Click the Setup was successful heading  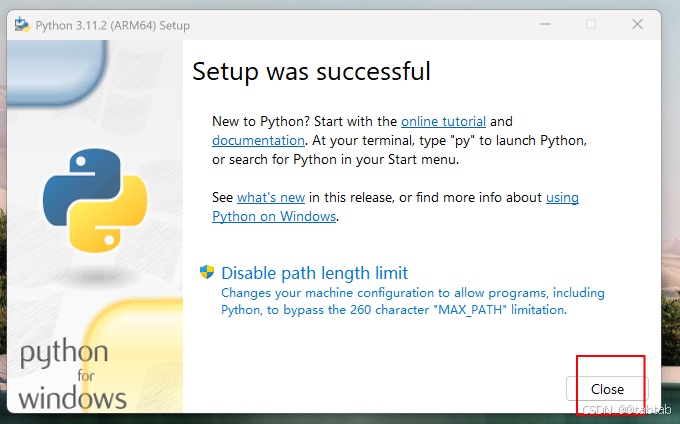coord(311,72)
